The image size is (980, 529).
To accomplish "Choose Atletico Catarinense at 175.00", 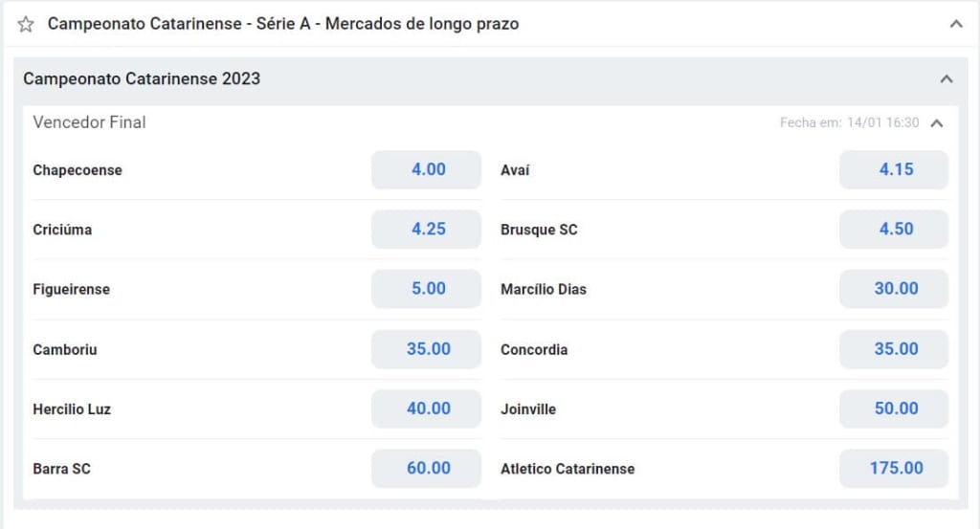I will pyautogui.click(x=894, y=469).
